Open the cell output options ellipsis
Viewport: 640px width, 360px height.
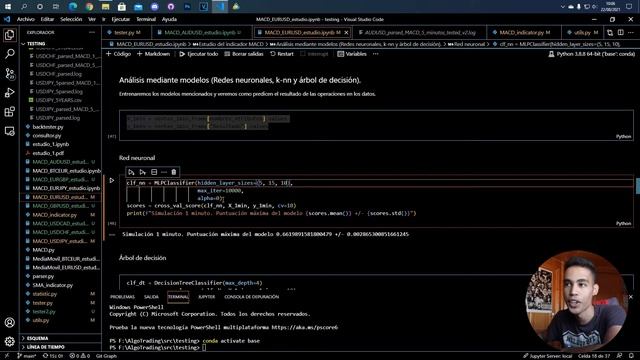click(x=112, y=234)
